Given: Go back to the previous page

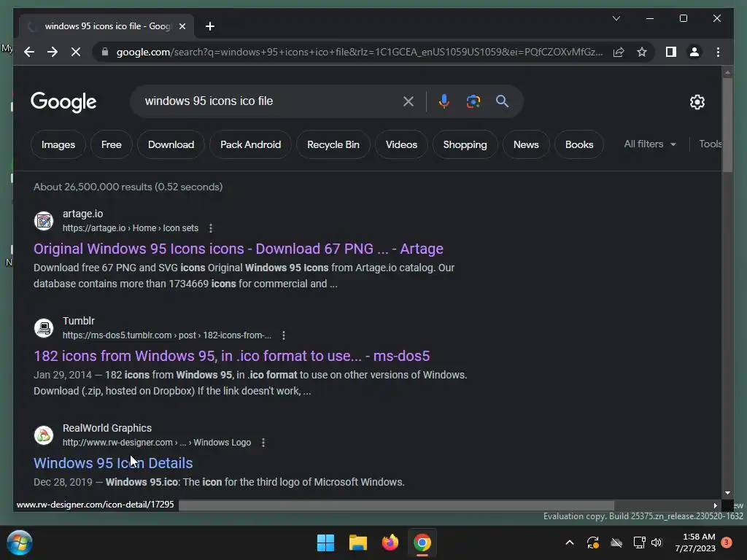Looking at the screenshot, I should [x=29, y=52].
